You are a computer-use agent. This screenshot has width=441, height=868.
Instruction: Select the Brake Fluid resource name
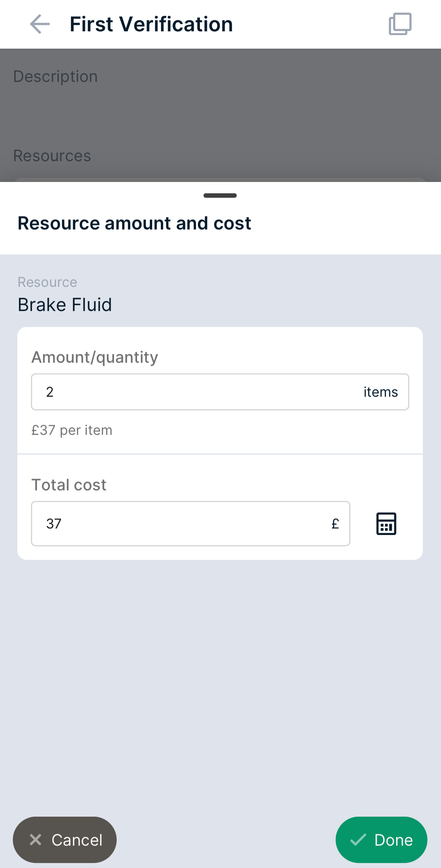65,304
